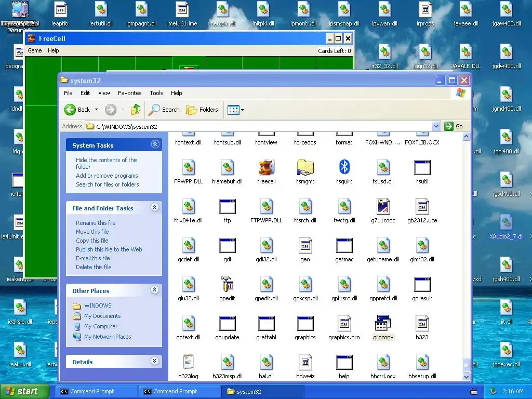Viewport: 532px width, 399px height.
Task: Click Rename this file link
Action: [x=96, y=223]
